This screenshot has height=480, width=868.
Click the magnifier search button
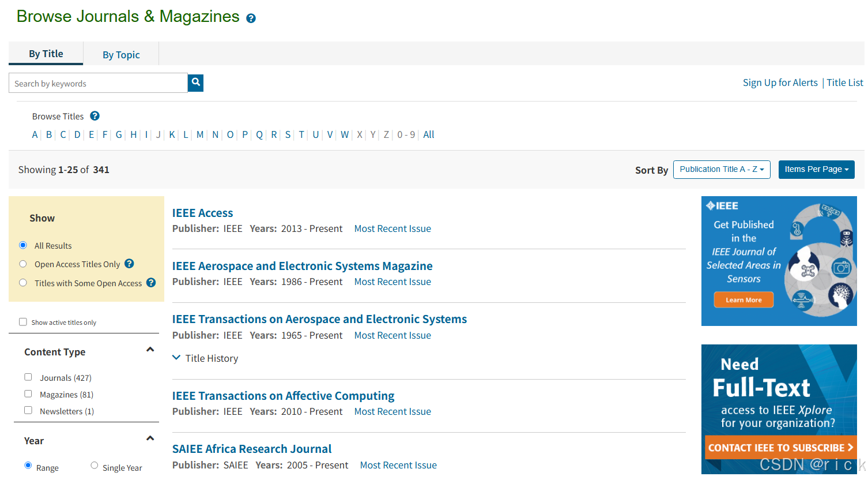click(x=196, y=82)
